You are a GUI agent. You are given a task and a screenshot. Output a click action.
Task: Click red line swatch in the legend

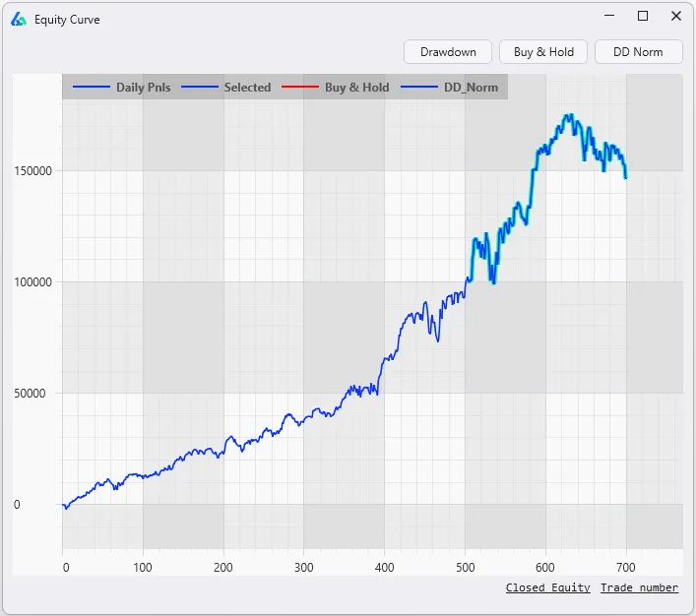299,88
